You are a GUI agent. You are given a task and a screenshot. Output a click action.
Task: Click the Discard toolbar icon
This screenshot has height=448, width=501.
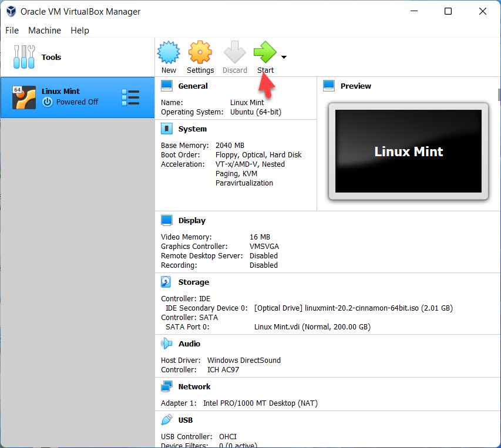point(234,52)
